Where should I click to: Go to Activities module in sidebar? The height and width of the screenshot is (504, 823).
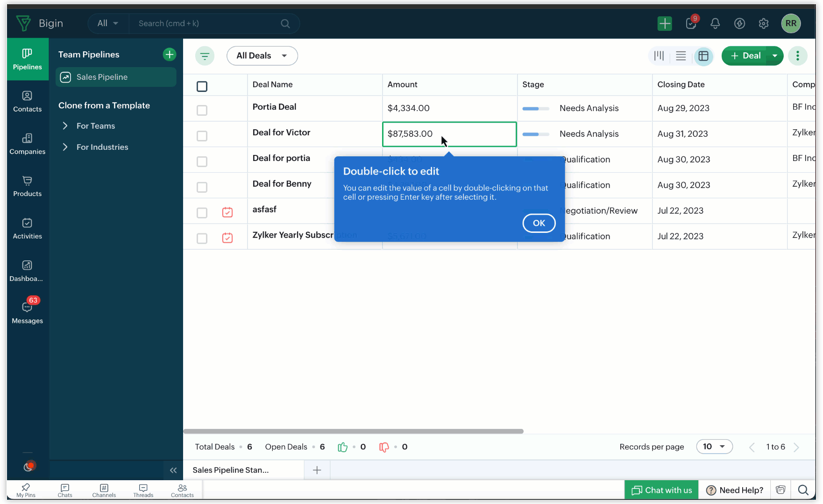[28, 228]
